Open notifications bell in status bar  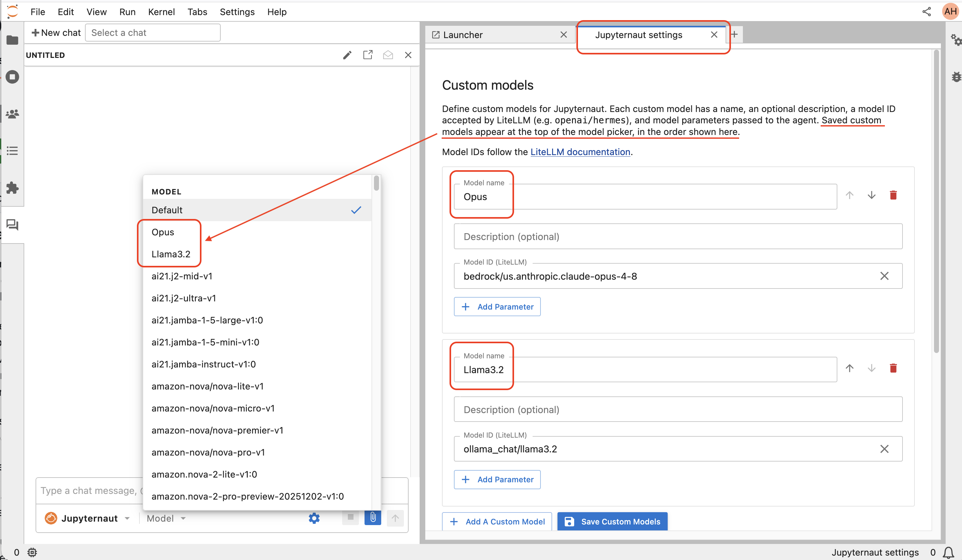point(949,552)
